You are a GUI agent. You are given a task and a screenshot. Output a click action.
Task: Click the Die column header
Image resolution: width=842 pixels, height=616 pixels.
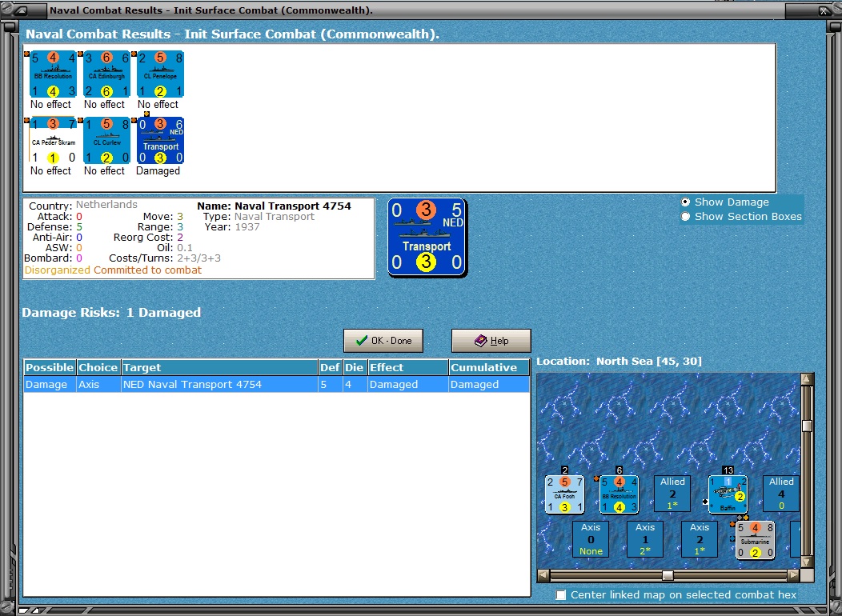tap(355, 367)
